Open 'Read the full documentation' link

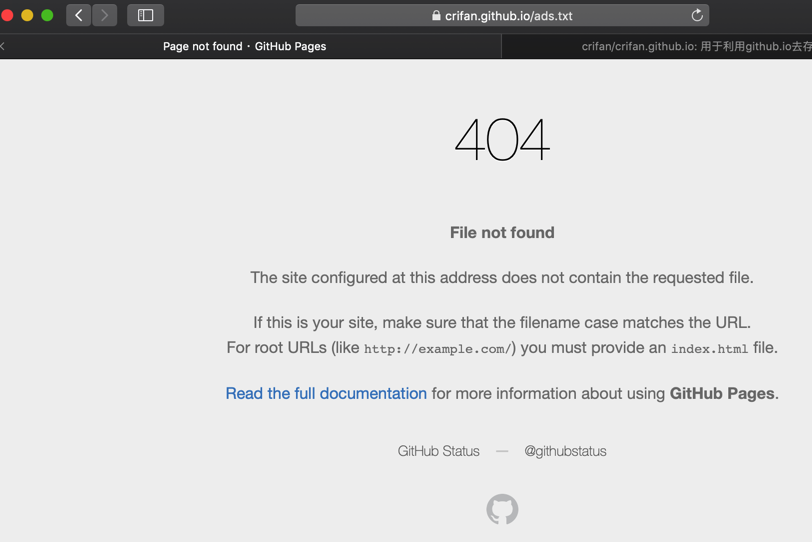click(326, 393)
